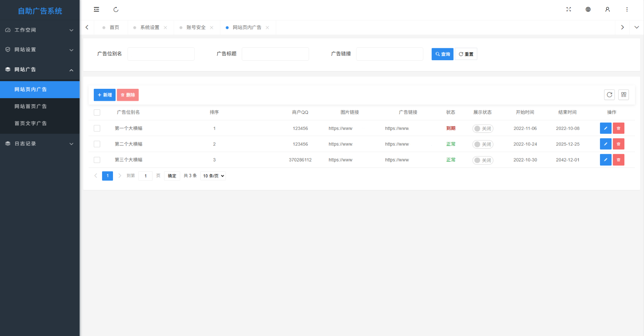Viewport: 644px width, 336px height.
Task: Collapse the 网站广告 sidebar menu
Action: click(x=40, y=70)
